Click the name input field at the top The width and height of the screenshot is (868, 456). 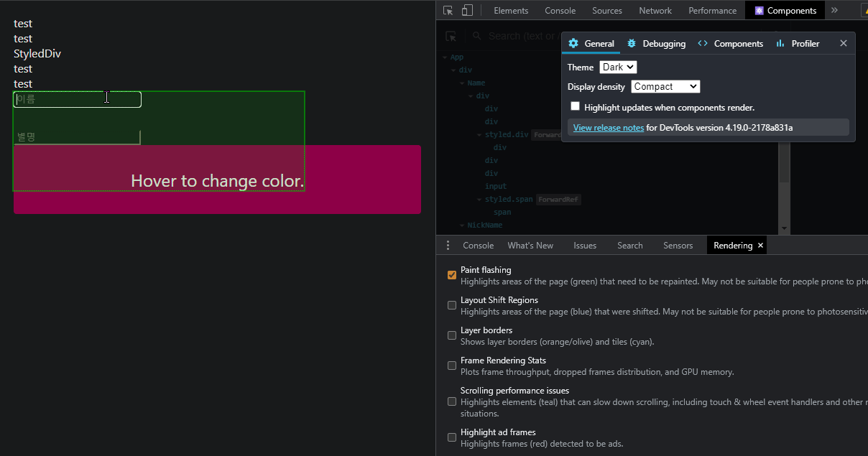[x=78, y=100]
